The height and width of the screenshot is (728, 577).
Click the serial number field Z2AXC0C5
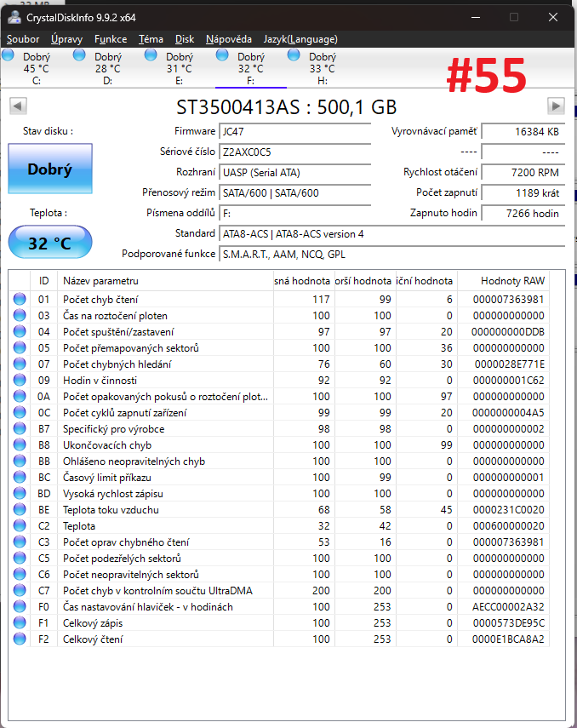tap(294, 152)
